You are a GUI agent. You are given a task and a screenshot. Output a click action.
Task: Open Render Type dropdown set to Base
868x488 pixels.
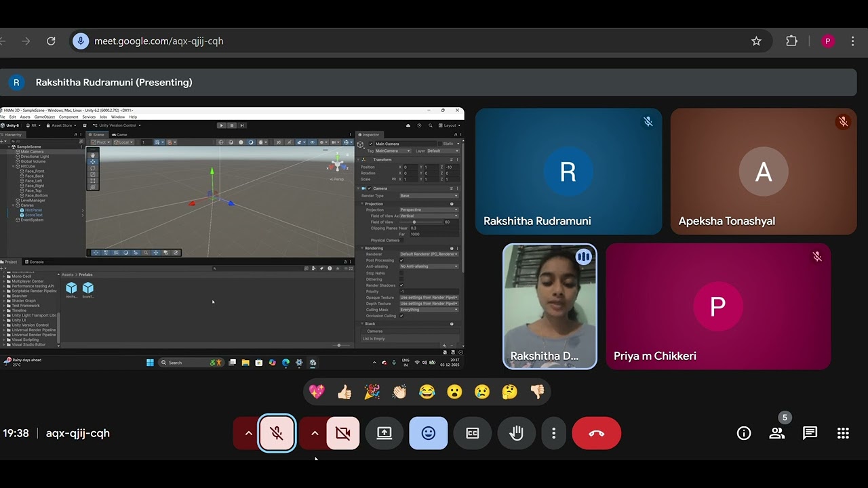point(429,196)
